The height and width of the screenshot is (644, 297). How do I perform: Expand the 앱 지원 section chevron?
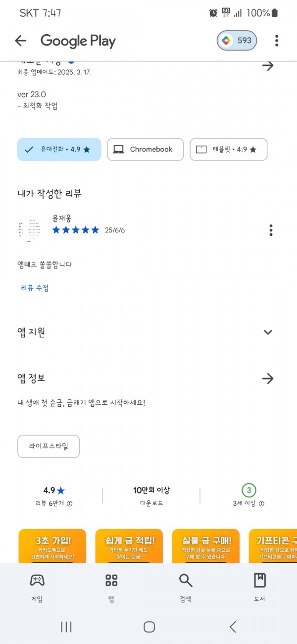[268, 332]
